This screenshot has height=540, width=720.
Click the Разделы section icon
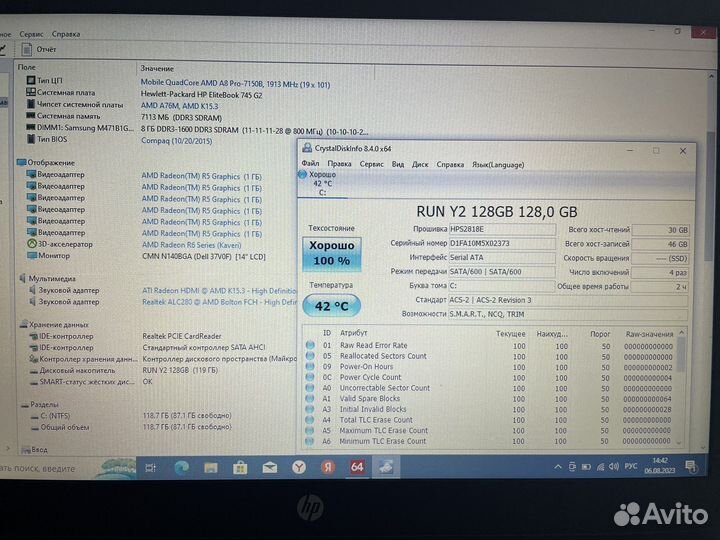25,405
